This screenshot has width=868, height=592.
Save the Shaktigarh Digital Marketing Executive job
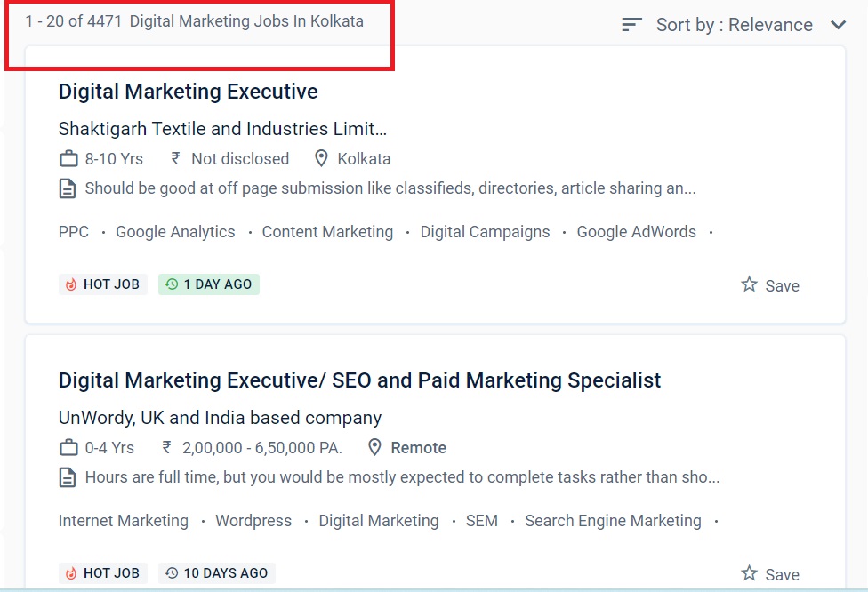click(x=770, y=285)
